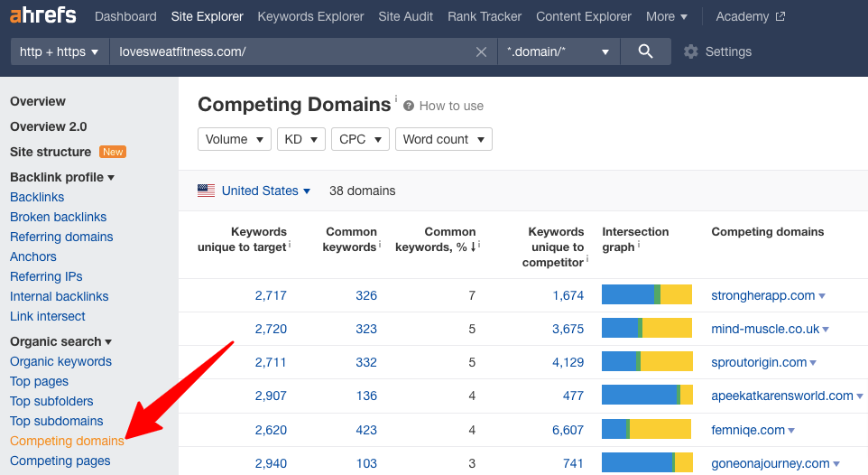This screenshot has width=868, height=475.
Task: Open Top pages report
Action: (40, 381)
